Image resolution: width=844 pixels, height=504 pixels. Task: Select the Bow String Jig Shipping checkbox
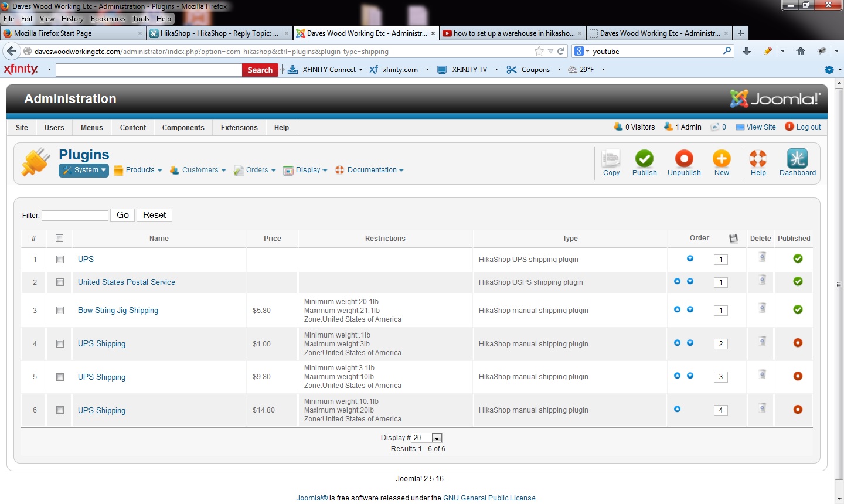(60, 311)
